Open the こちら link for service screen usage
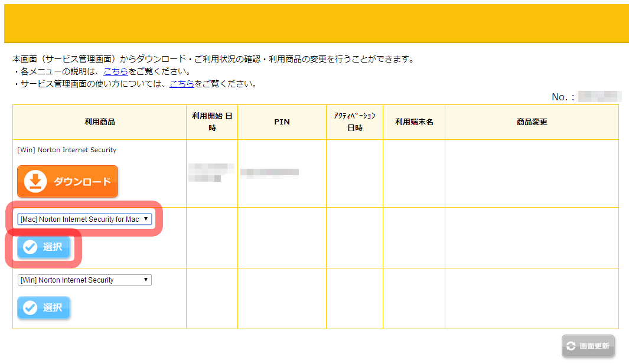The width and height of the screenshot is (629, 364). point(182,84)
